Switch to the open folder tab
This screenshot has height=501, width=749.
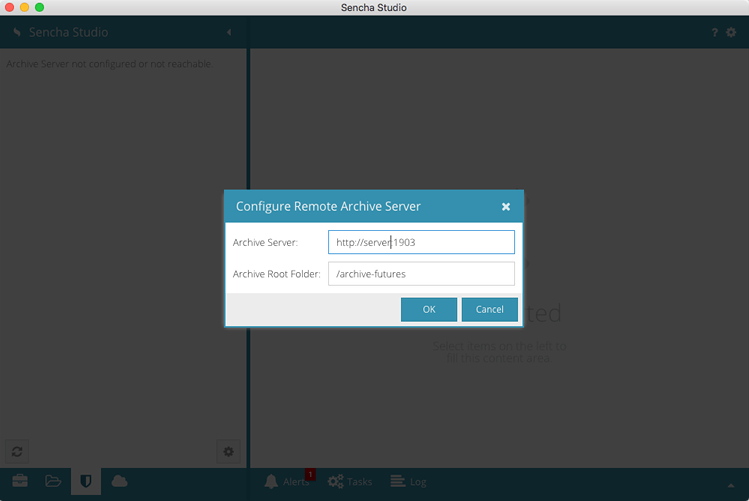point(53,481)
